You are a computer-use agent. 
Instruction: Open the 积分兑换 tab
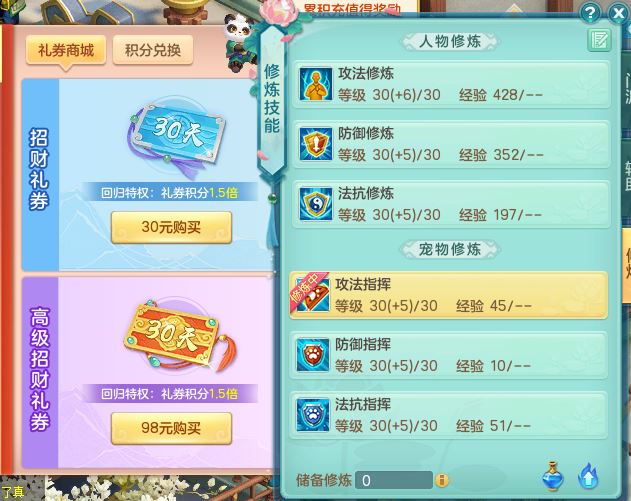(153, 50)
